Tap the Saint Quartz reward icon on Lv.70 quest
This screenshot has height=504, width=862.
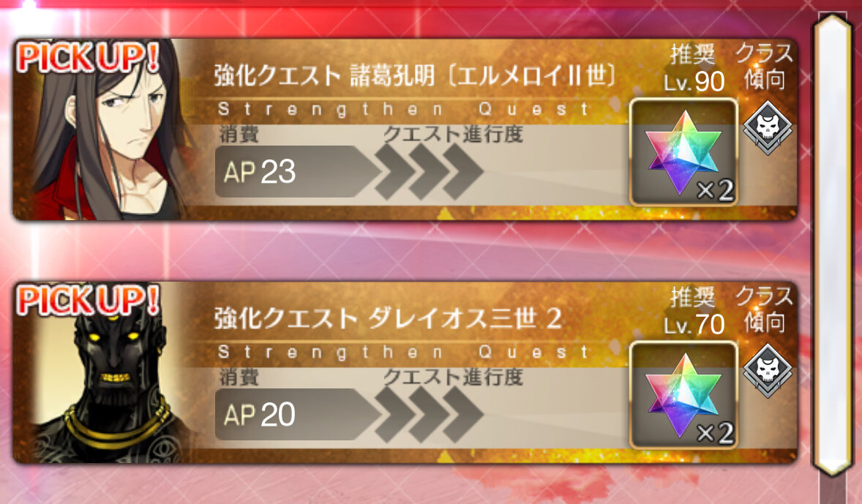683,395
